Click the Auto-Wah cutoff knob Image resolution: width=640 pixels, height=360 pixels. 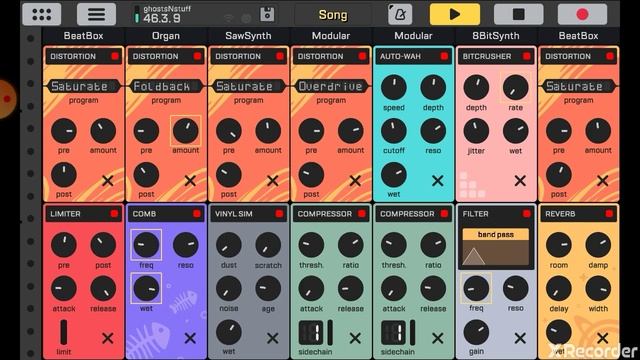pos(393,131)
